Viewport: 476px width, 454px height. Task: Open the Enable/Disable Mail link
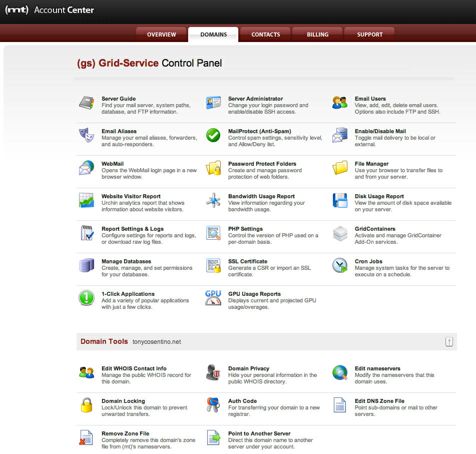(380, 131)
